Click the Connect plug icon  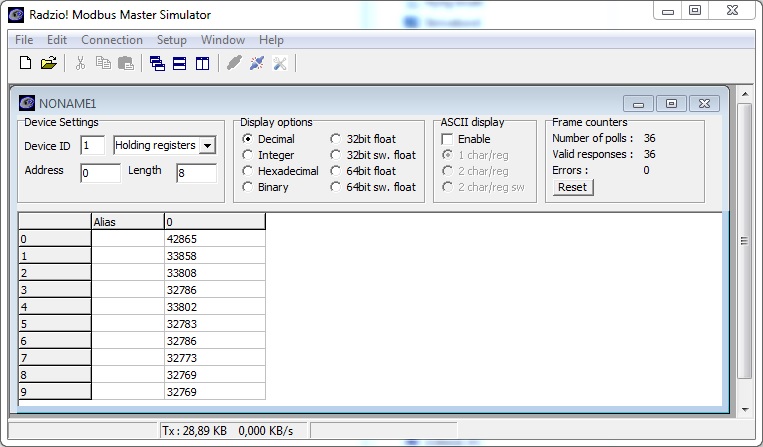(x=234, y=63)
